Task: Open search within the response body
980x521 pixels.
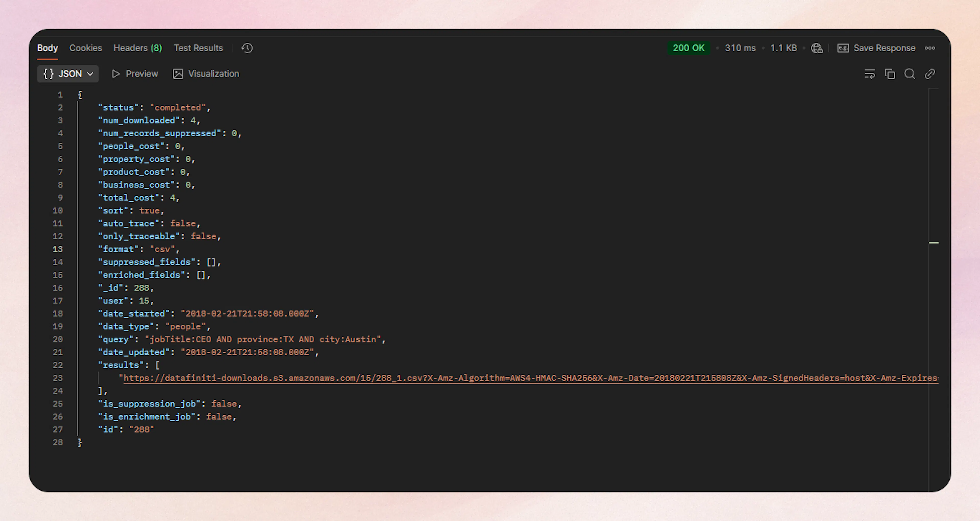Action: click(910, 74)
